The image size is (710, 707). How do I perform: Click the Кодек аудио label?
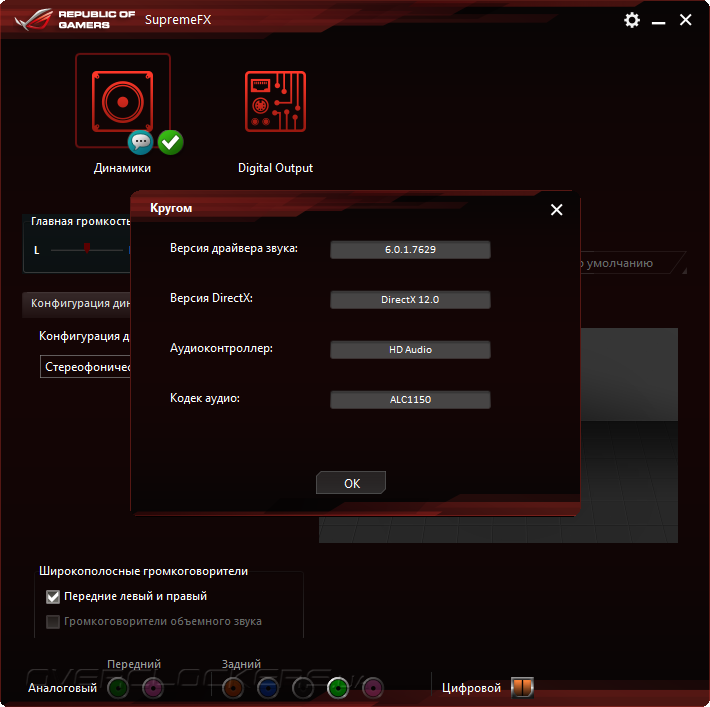[x=205, y=398]
